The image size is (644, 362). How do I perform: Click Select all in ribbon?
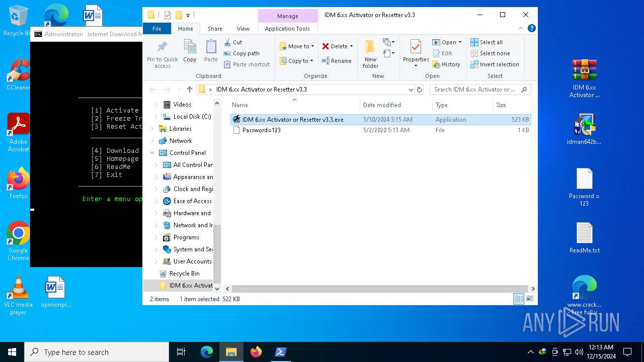487,42
